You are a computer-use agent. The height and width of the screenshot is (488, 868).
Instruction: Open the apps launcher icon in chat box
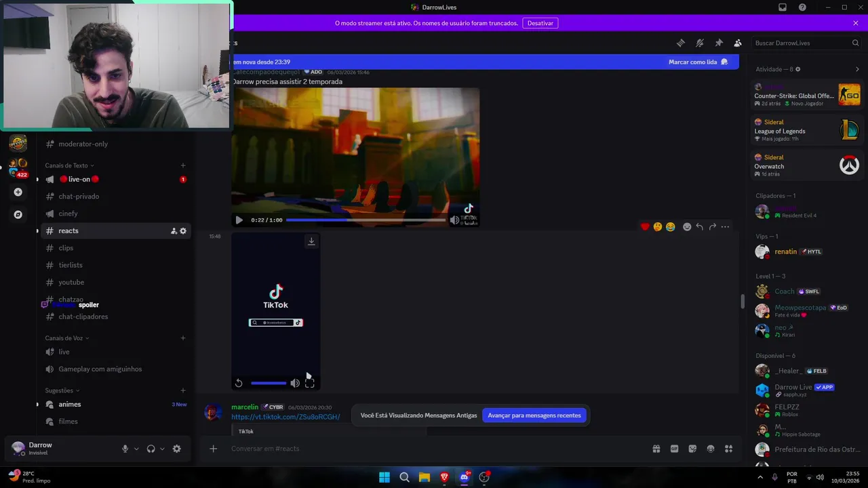click(729, 449)
